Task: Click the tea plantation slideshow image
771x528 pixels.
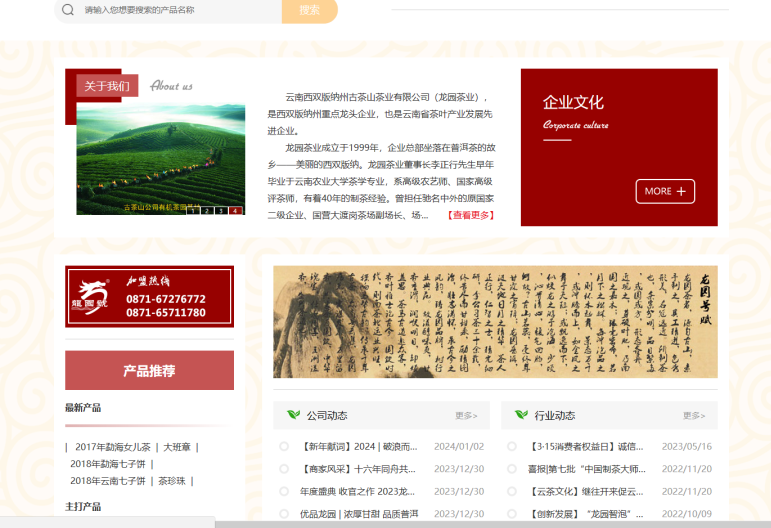Action: (x=160, y=159)
